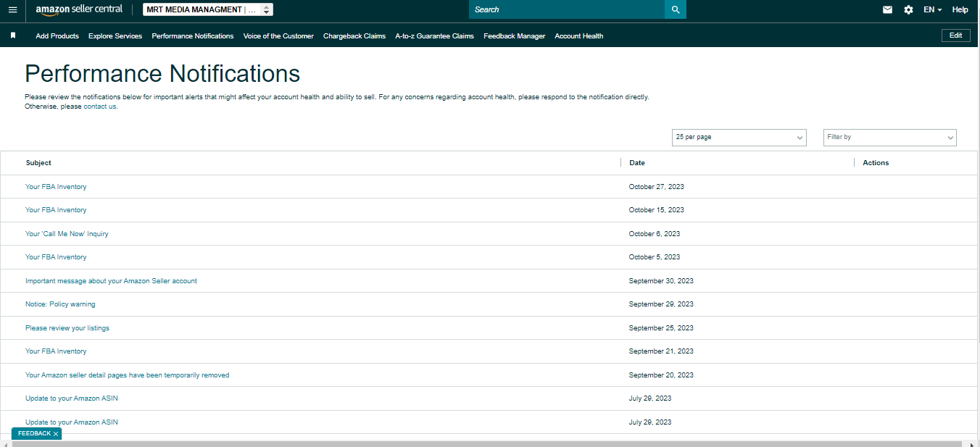
Task: Click the bookmark icon in the navigation bar
Action: [13, 35]
